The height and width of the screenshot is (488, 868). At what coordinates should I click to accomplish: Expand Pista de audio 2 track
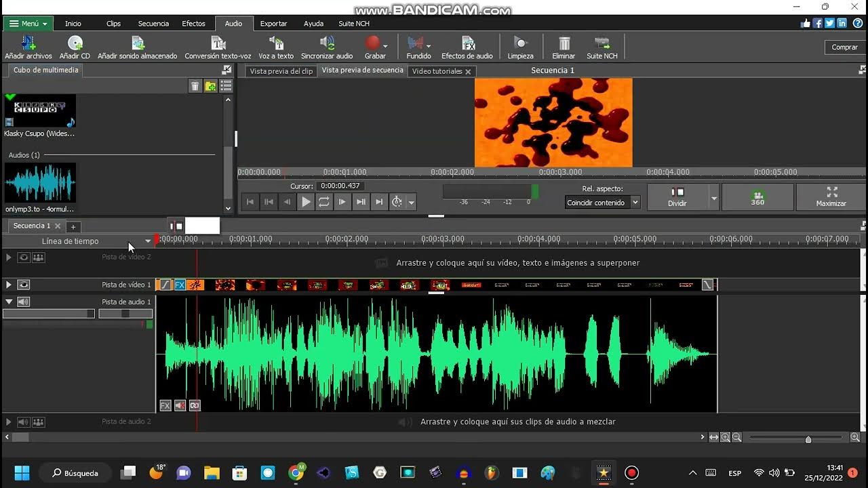click(9, 422)
